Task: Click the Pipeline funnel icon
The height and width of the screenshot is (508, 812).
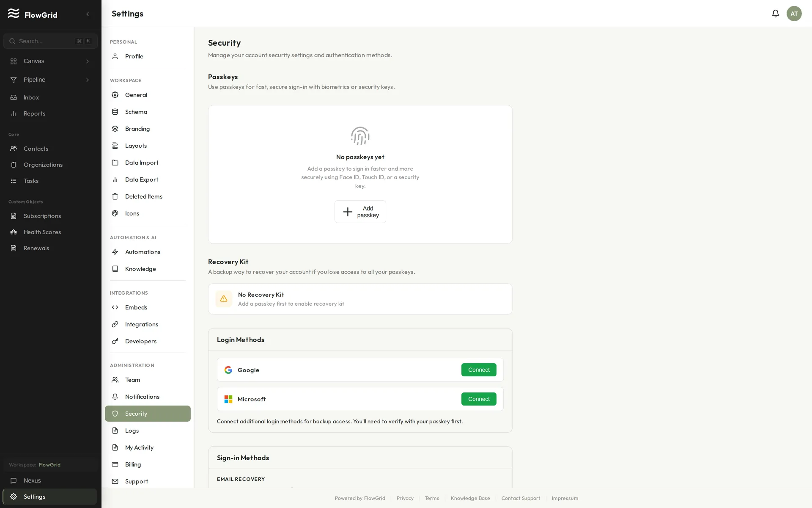Action: click(14, 80)
